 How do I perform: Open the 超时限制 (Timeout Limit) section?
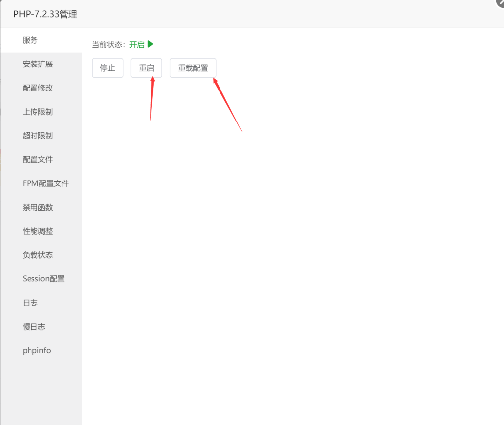click(x=38, y=135)
